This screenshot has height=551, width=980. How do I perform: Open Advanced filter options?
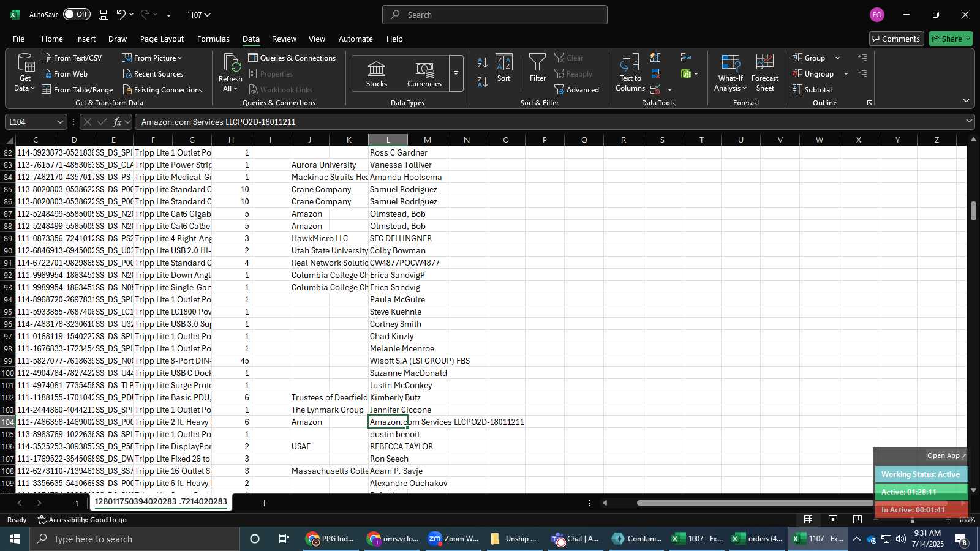tap(577, 90)
